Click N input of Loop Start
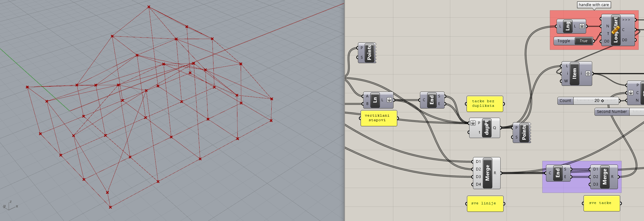This screenshot has width=644, height=221. click(607, 26)
